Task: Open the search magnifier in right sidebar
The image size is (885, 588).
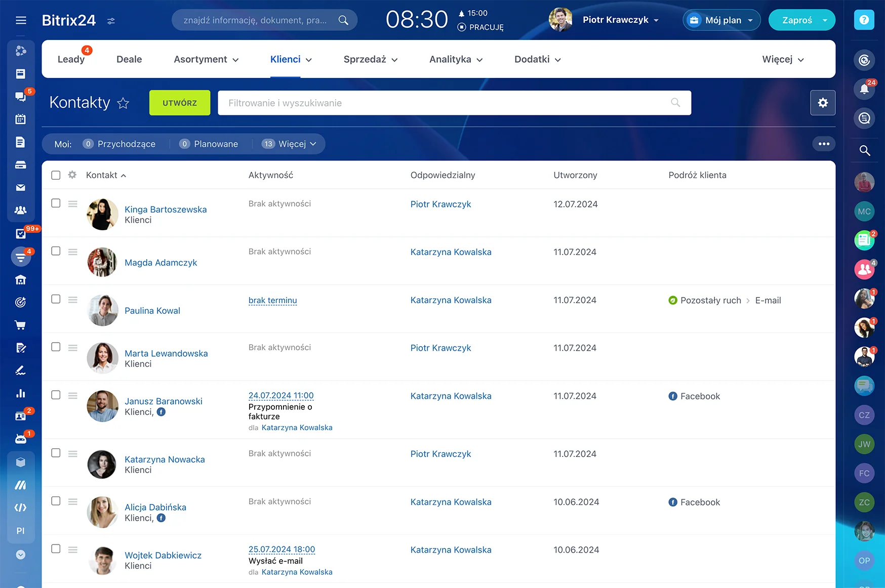Action: point(865,150)
